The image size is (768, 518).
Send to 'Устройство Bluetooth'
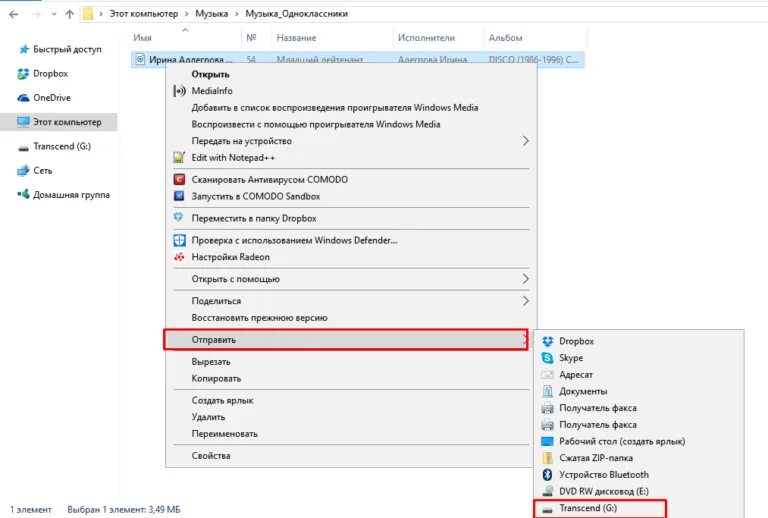tap(639, 474)
